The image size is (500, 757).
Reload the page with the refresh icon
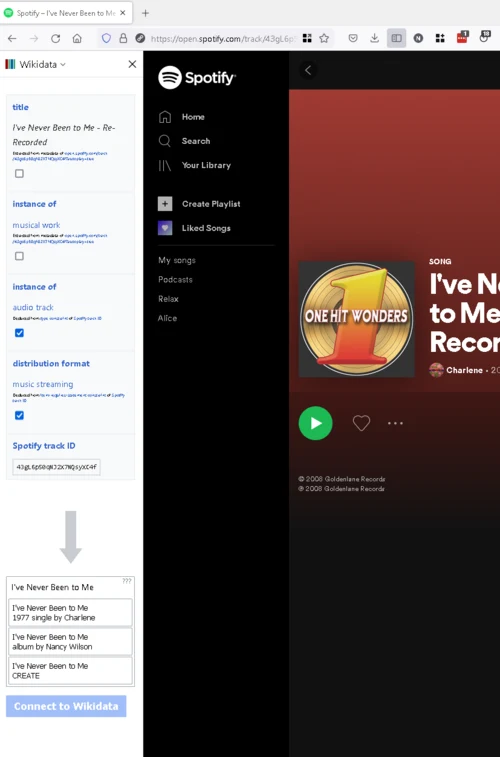tap(56, 39)
